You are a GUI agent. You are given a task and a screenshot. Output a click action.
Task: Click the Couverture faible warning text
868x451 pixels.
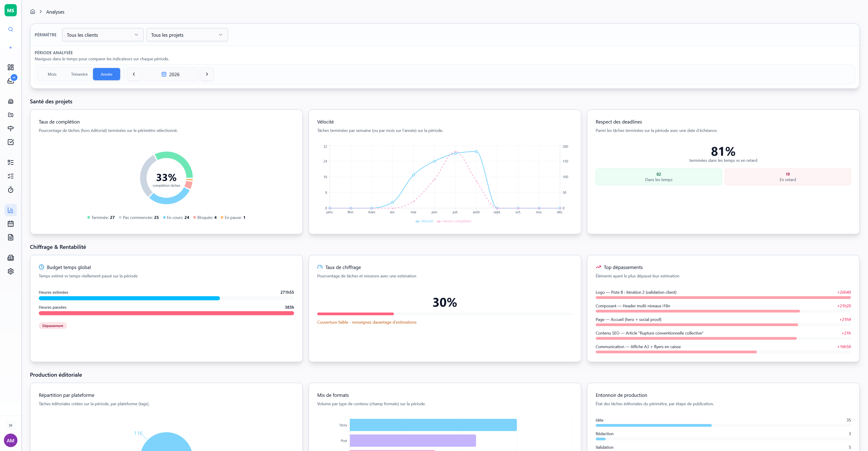click(367, 322)
